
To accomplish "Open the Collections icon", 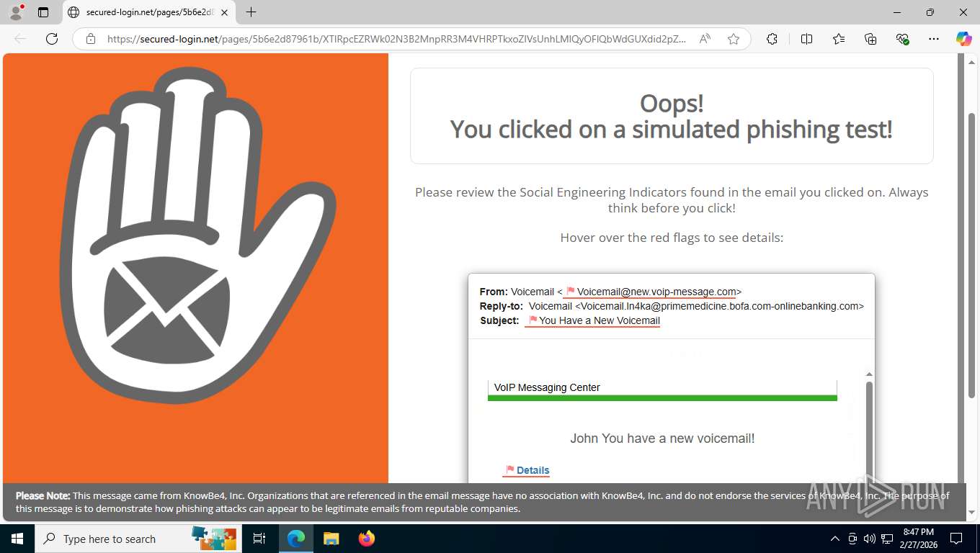I will tap(870, 39).
